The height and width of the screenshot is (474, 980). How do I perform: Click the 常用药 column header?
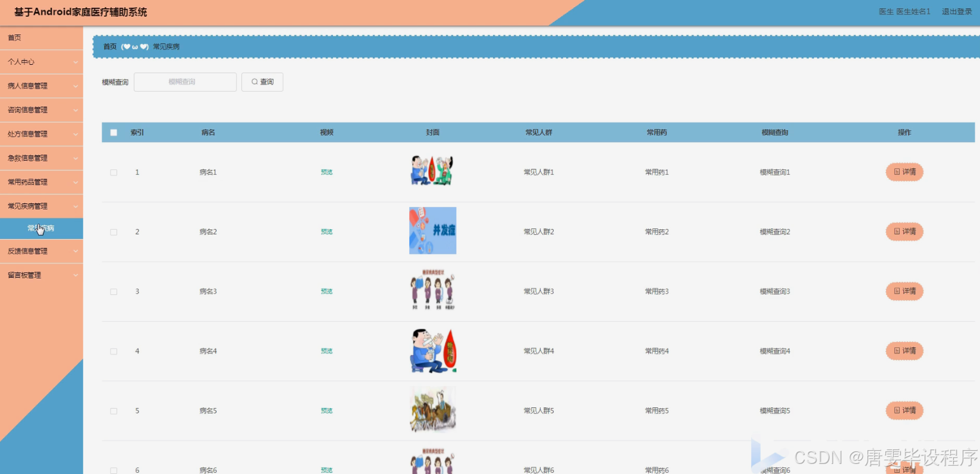point(657,133)
